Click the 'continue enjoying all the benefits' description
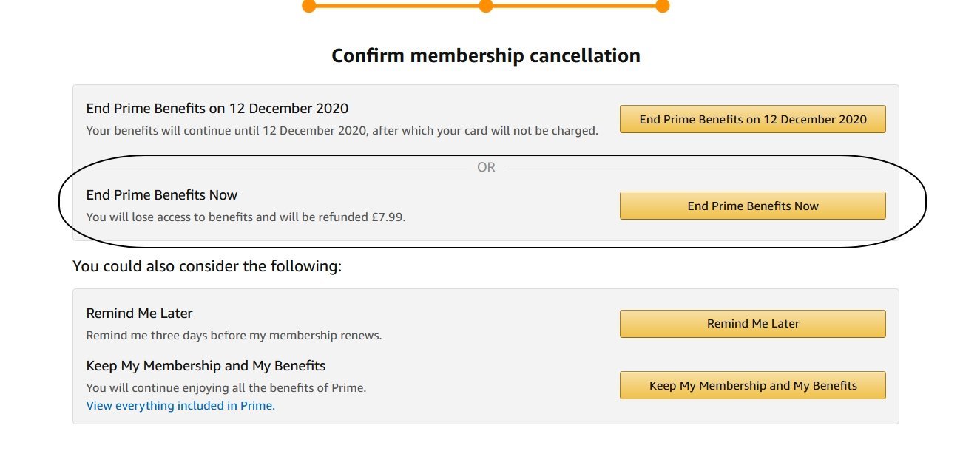 coord(226,387)
